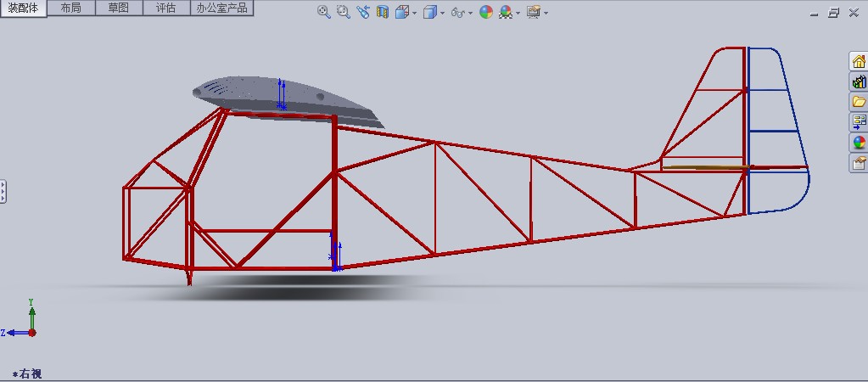
Task: Click the Edit Appearance color ball icon
Action: (x=486, y=12)
